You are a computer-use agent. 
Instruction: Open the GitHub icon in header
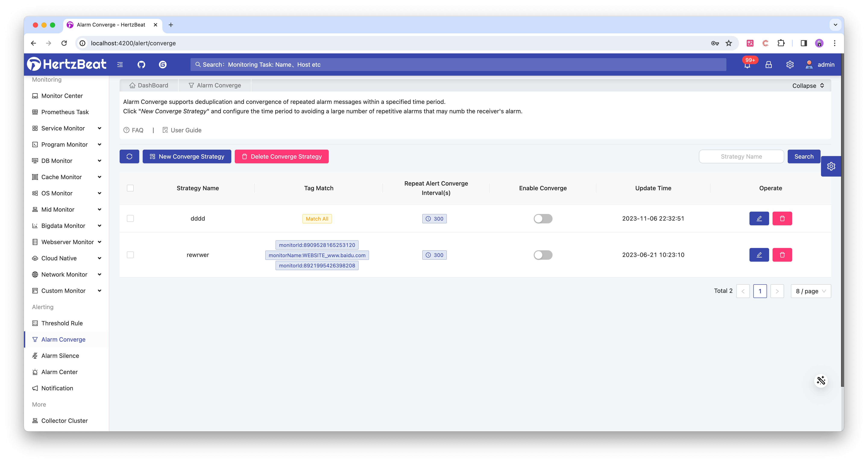[141, 64]
